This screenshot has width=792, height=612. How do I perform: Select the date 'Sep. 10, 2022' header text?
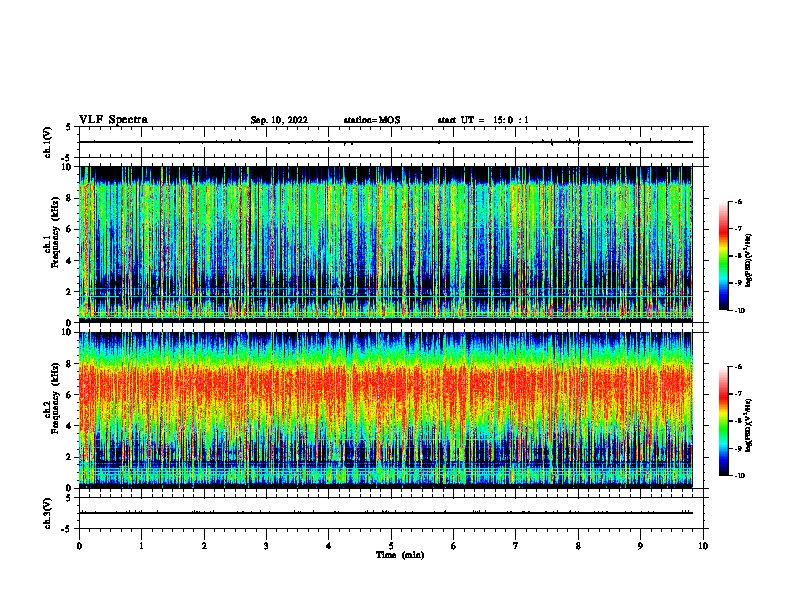pos(279,120)
